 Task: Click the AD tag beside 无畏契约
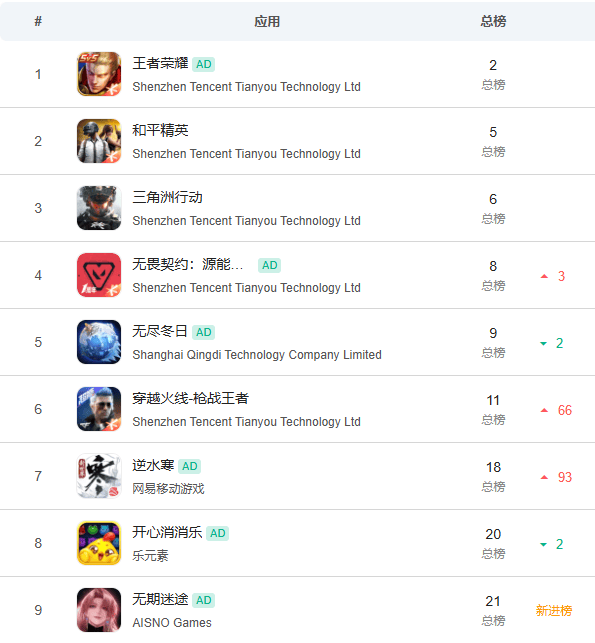(269, 265)
